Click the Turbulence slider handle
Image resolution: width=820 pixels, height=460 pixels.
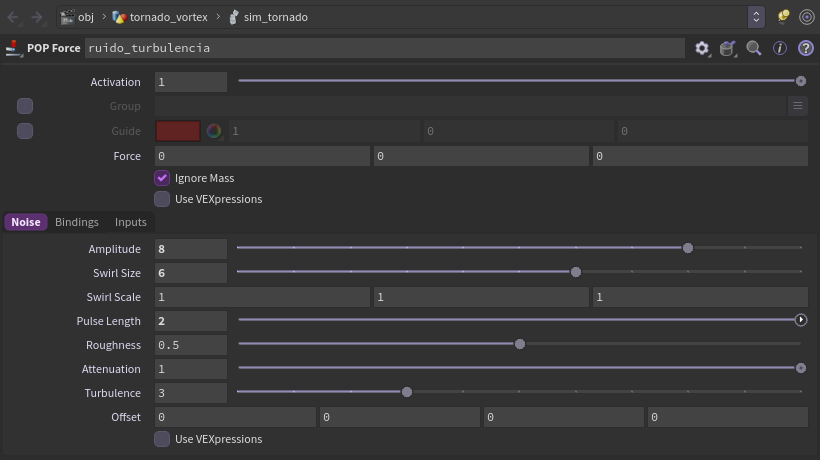[407, 392]
